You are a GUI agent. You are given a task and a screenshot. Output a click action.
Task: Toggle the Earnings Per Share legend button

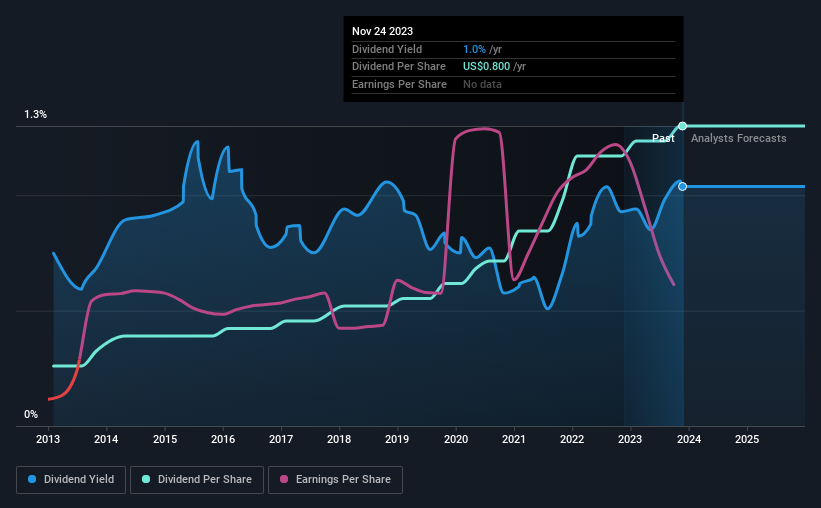click(x=335, y=480)
